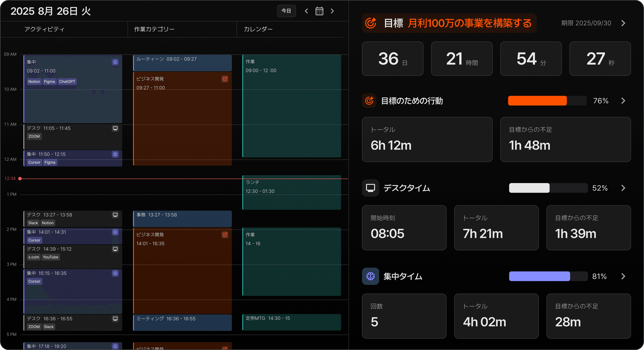Go to next day with right arrow
This screenshot has width=644, height=350.
click(332, 11)
